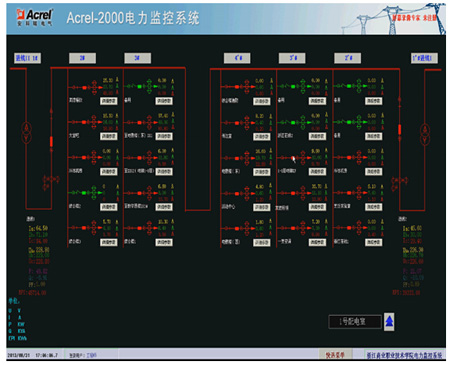The width and height of the screenshot is (450, 365).
Task: Click the Acrel logo in header
Action: tap(35, 17)
